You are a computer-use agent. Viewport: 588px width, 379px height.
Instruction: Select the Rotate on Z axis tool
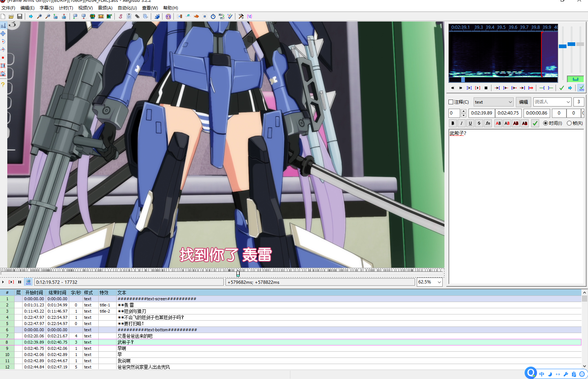point(3,42)
